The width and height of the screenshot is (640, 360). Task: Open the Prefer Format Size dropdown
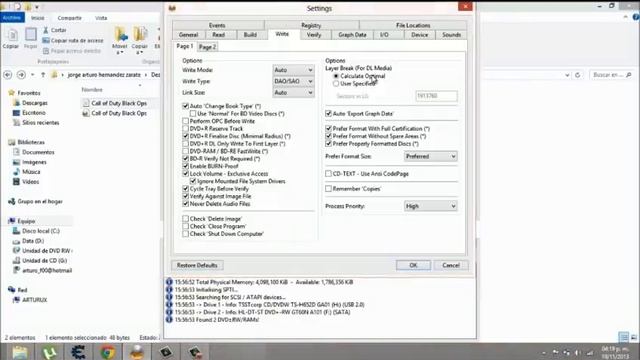(430, 156)
